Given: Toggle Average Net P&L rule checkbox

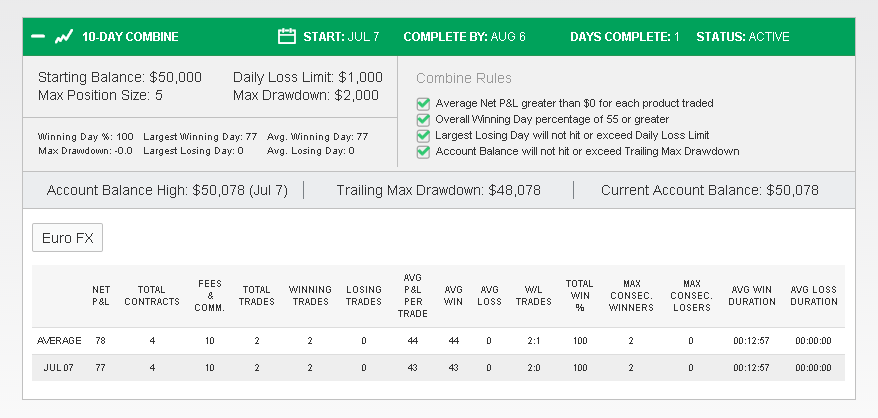Looking at the screenshot, I should pyautogui.click(x=423, y=104).
